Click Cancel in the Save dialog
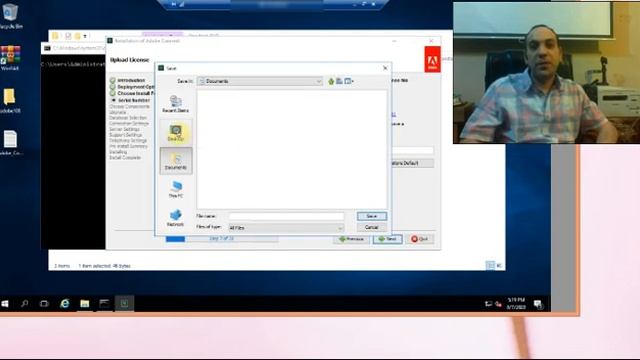This screenshot has height=360, width=640. coord(371,227)
